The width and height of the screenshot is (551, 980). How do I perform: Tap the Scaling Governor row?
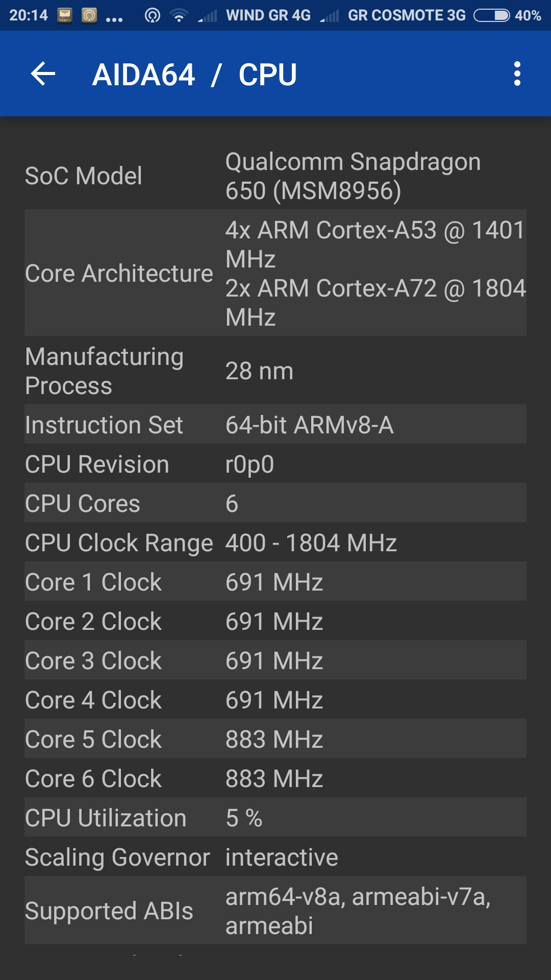(275, 857)
